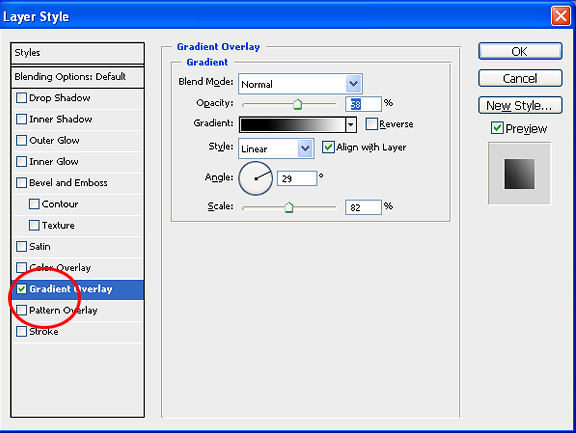Select the Inner Glow label
This screenshot has width=576, height=433.
pos(54,162)
